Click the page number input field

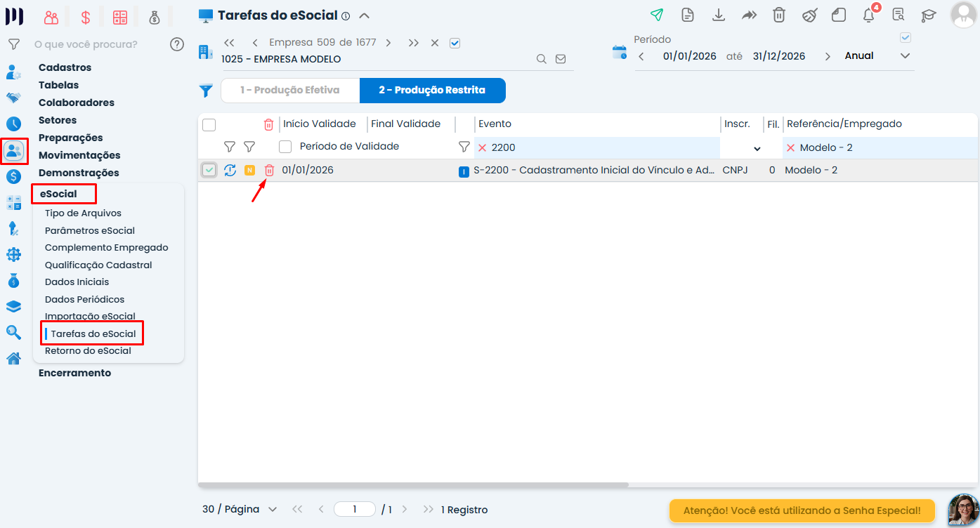355,509
